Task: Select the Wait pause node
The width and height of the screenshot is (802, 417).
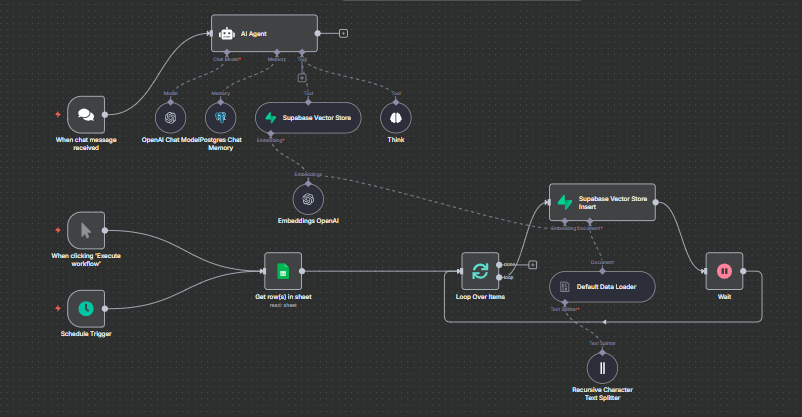Action: coord(724,271)
